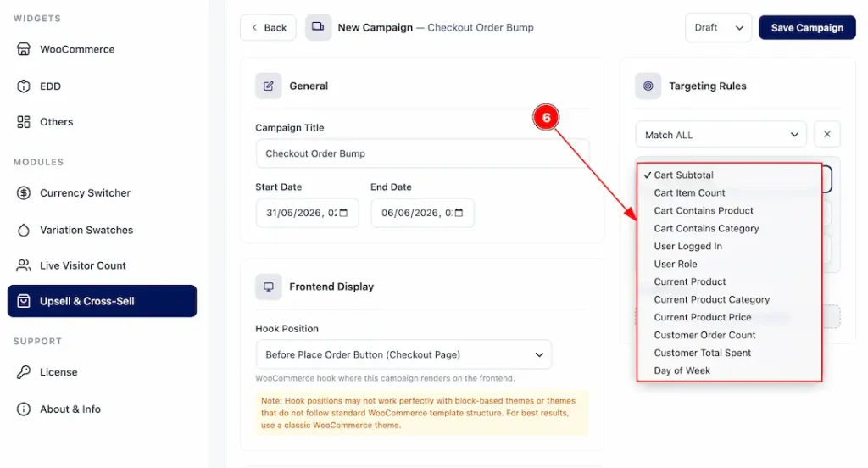
Task: Click the Back button
Action: tap(268, 28)
